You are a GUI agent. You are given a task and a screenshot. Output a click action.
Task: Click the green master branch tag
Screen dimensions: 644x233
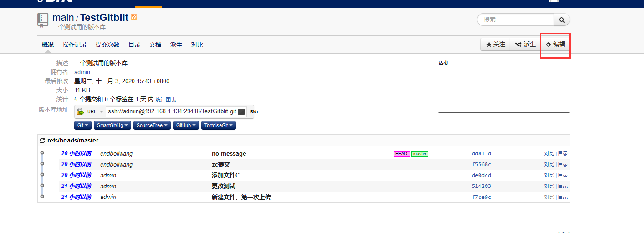[x=419, y=154]
